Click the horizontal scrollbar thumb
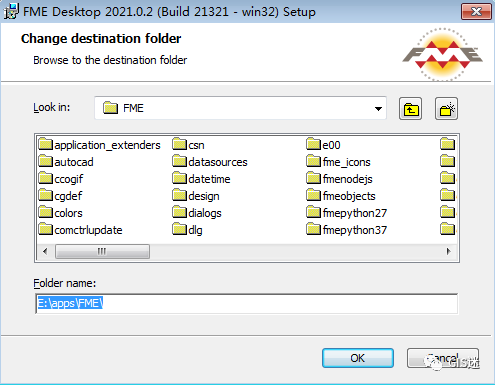Image resolution: width=495 pixels, height=385 pixels. [x=102, y=251]
